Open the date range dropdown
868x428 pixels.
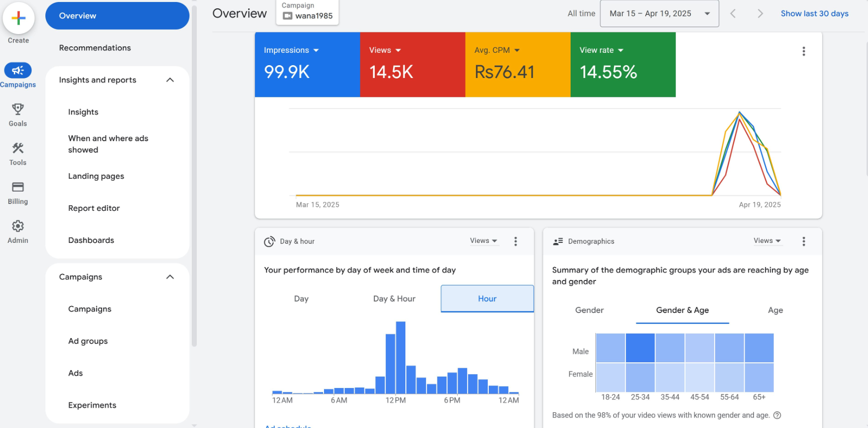(x=659, y=14)
